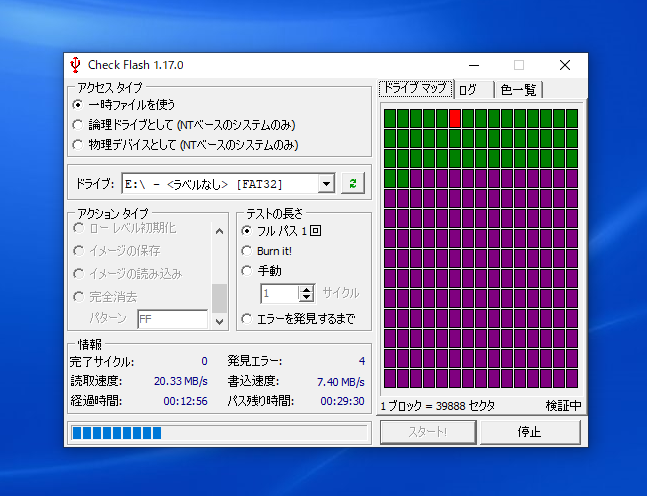Select 物理デバイスとして access type

tap(185, 145)
